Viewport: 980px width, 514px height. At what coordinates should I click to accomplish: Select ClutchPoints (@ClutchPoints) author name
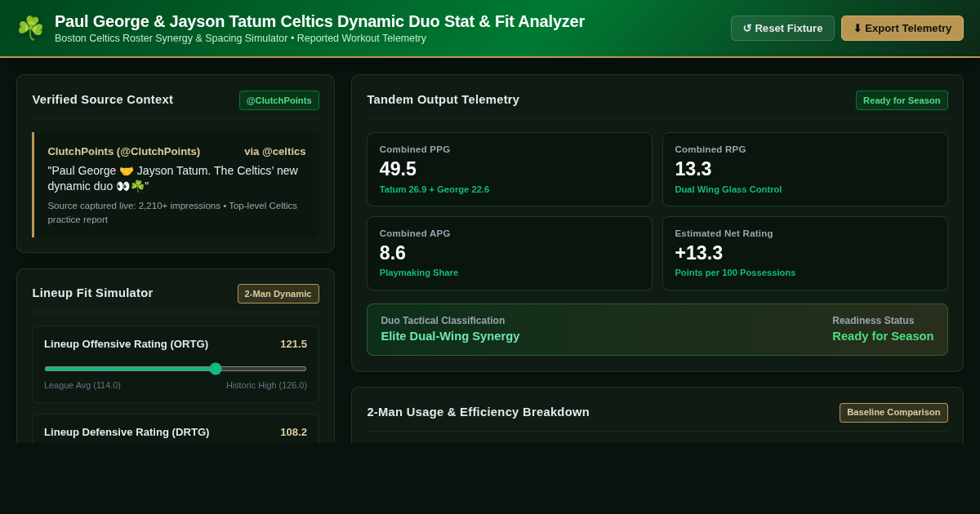pyautogui.click(x=124, y=151)
